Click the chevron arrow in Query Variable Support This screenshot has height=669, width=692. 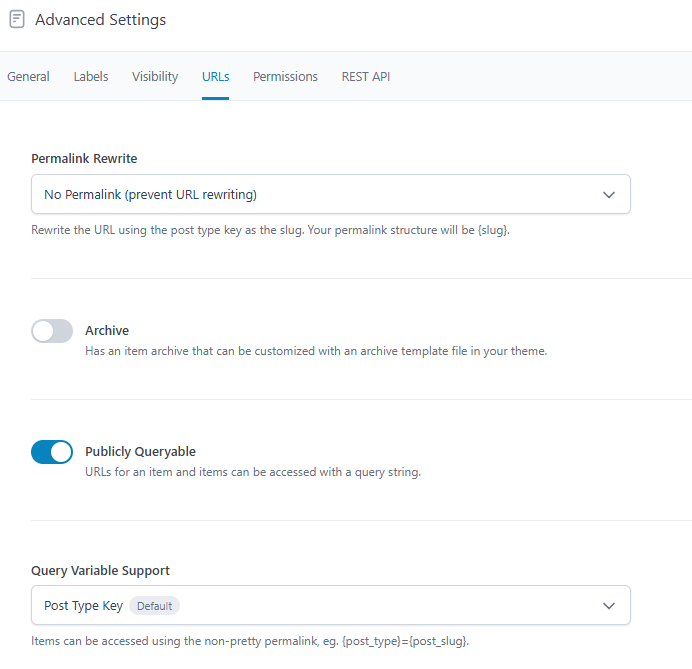(609, 605)
